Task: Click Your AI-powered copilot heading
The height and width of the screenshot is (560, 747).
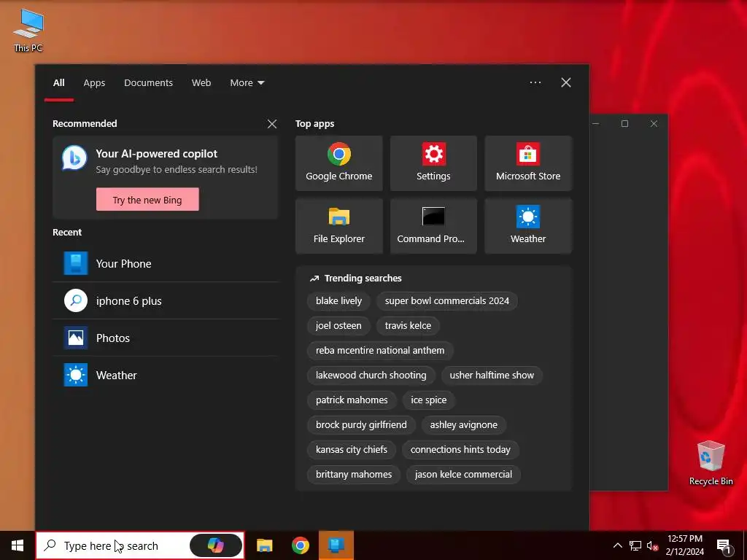Action: coord(156,154)
